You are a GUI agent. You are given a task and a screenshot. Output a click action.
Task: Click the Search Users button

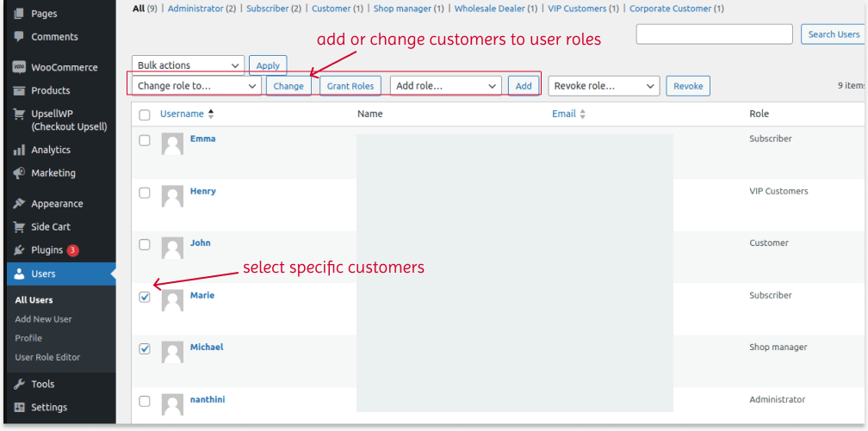click(834, 34)
